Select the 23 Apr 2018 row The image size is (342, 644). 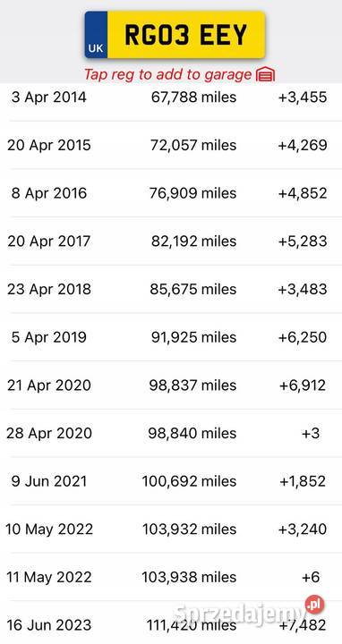(x=171, y=289)
